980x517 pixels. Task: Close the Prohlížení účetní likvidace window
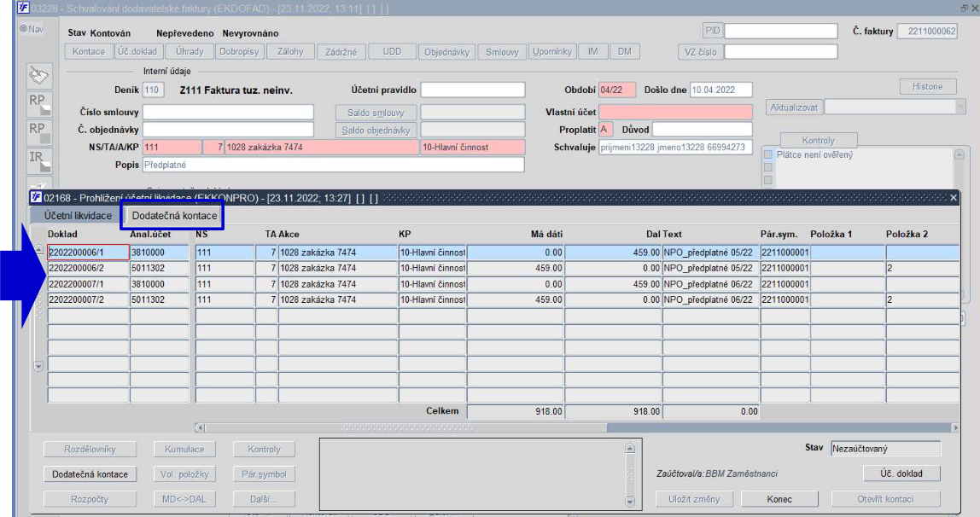[x=954, y=197]
